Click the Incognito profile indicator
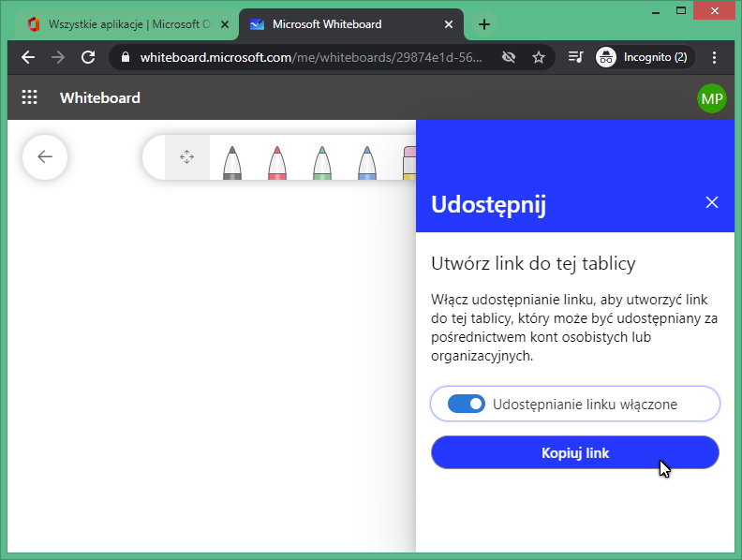 point(645,57)
